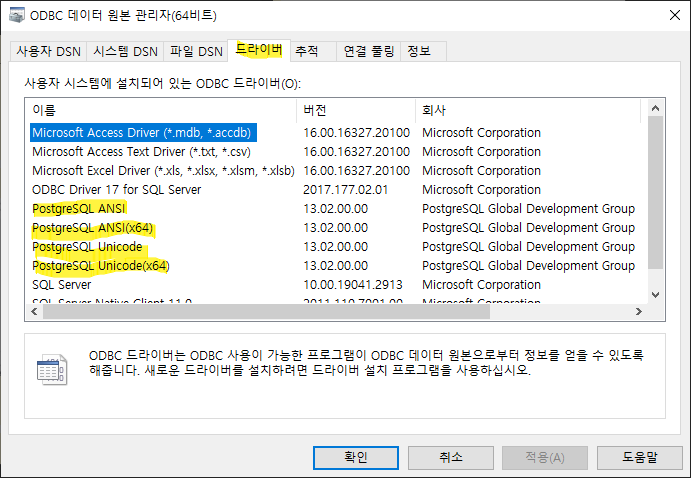
Task: Click the horizontal scrollbar right arrow
Action: [639, 311]
